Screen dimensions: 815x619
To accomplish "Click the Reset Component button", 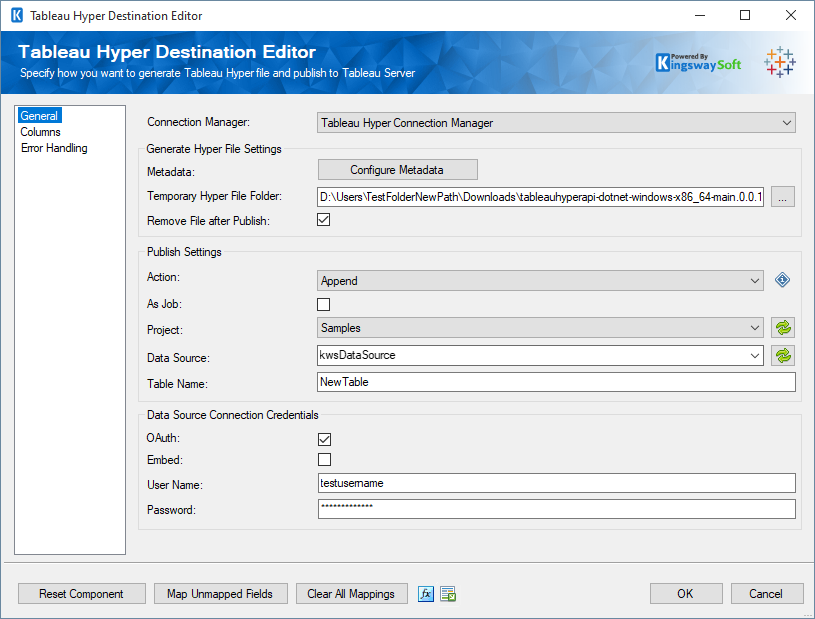I will tap(82, 594).
